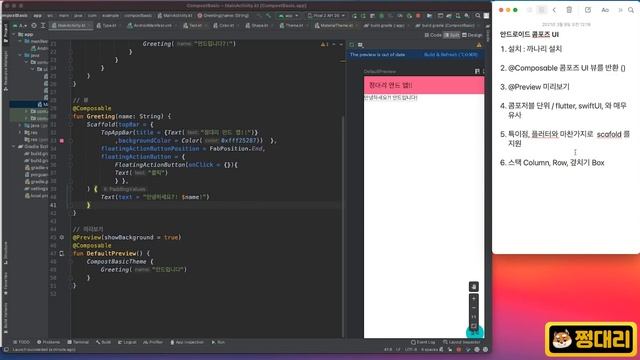Click the pink top app bar in preview
The width and height of the screenshot is (640, 360).
(x=424, y=85)
